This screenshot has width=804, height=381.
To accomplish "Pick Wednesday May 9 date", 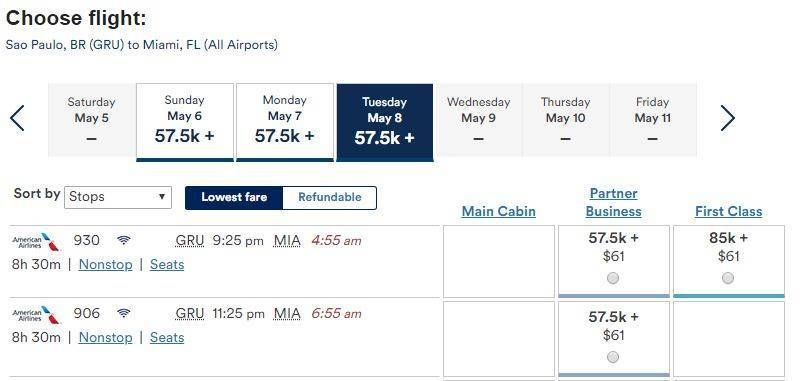I will 478,120.
